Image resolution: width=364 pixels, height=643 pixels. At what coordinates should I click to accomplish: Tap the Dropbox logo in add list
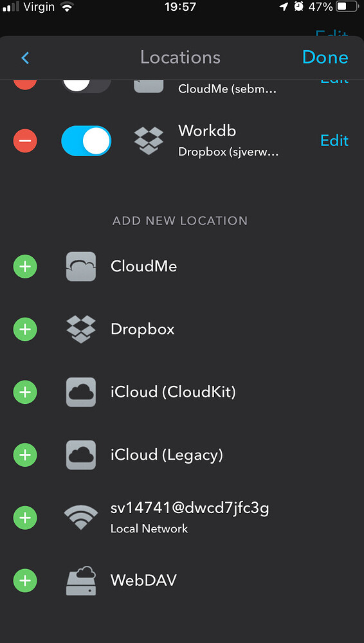[x=81, y=329]
